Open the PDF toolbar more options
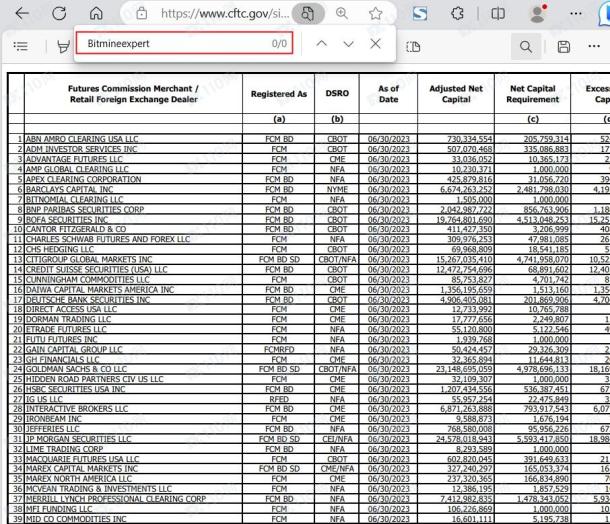 click(594, 47)
